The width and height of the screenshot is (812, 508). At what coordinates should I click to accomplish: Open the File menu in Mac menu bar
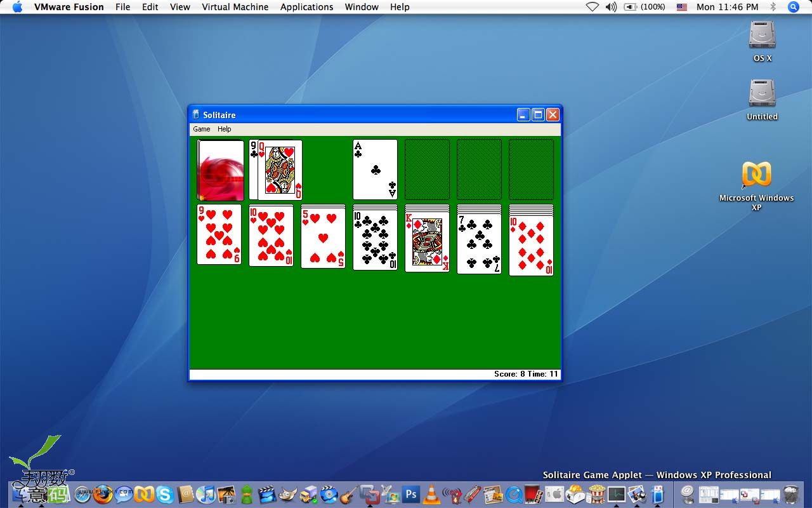(123, 7)
